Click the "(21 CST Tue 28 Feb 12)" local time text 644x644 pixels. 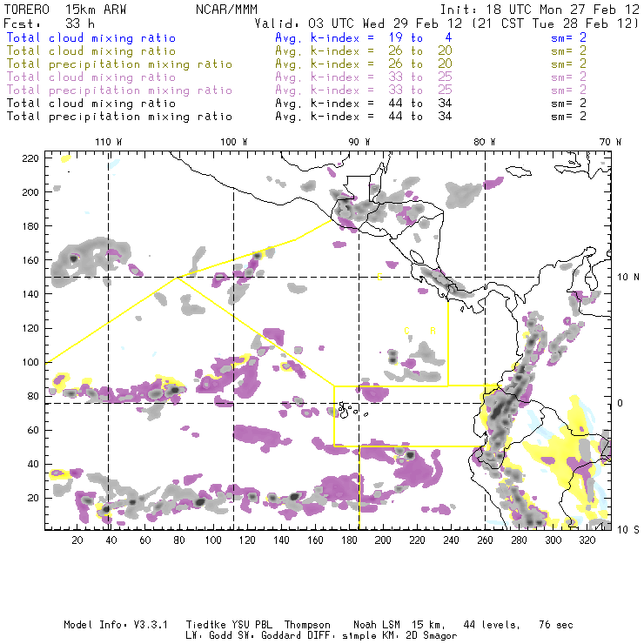click(x=555, y=23)
